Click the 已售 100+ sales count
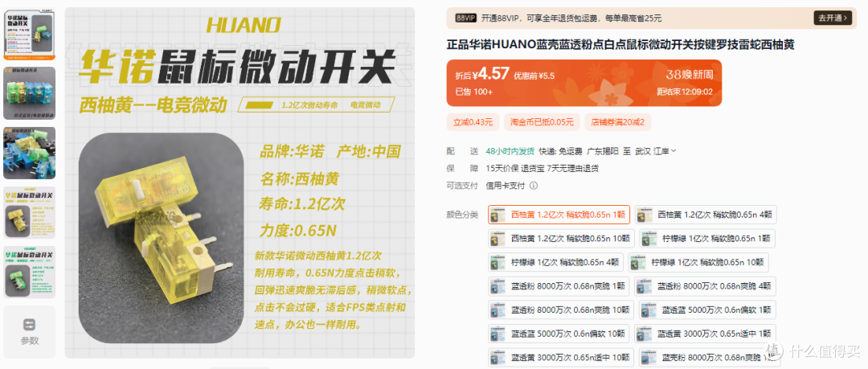Viewport: 868px width, 369px height. pos(474,92)
